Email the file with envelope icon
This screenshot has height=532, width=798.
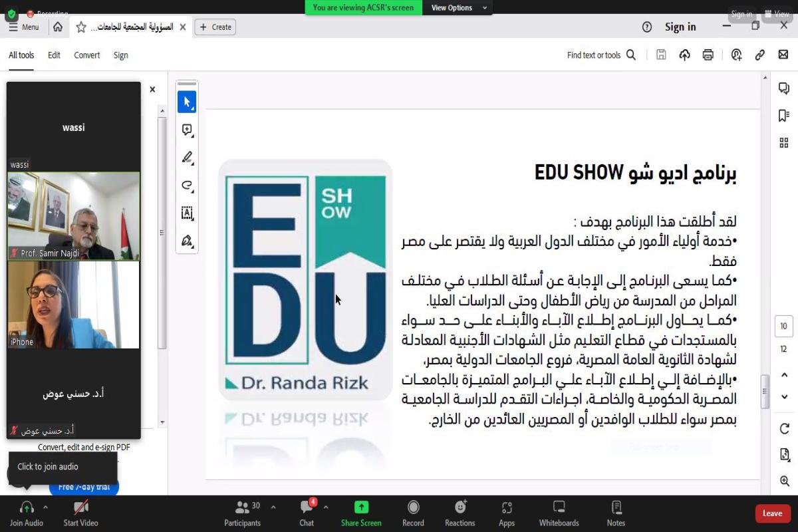[783, 55]
